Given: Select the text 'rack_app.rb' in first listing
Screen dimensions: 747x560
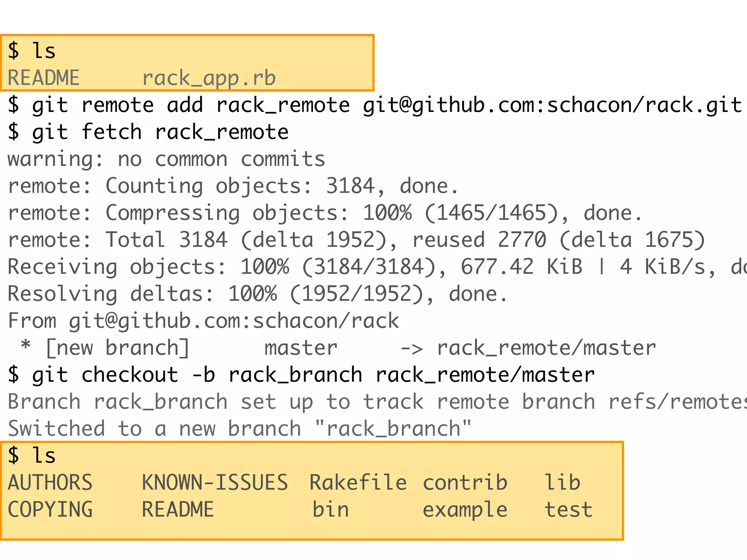Looking at the screenshot, I should coord(209,78).
